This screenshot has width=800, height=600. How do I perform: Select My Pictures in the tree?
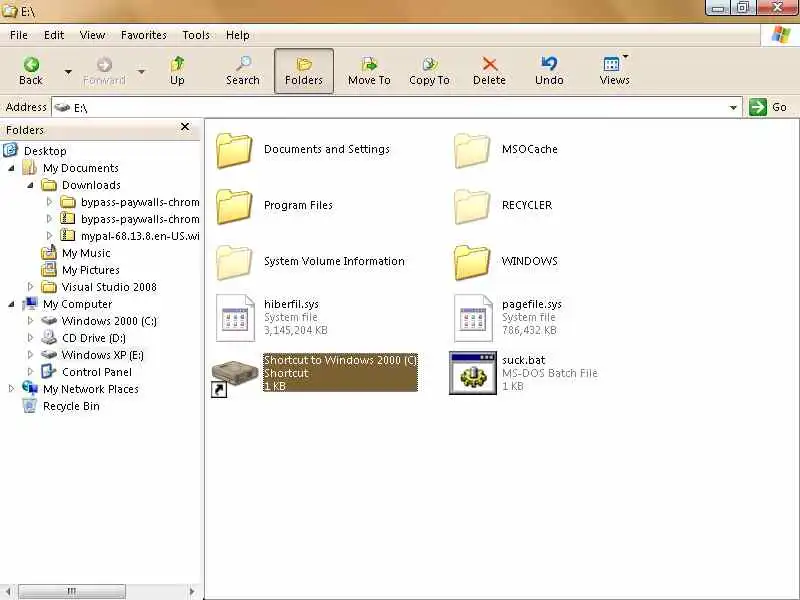tap(91, 270)
